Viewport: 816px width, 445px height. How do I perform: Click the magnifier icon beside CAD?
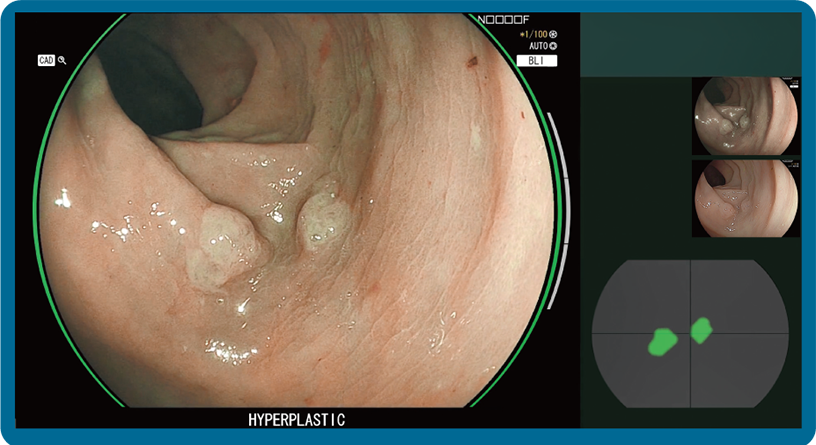61,60
